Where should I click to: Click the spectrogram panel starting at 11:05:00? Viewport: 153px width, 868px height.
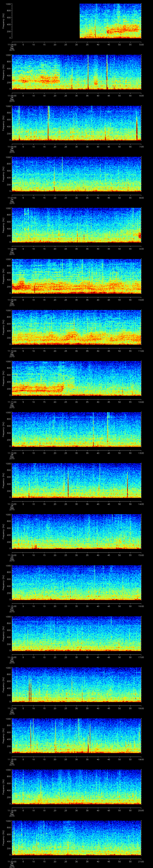77,72
